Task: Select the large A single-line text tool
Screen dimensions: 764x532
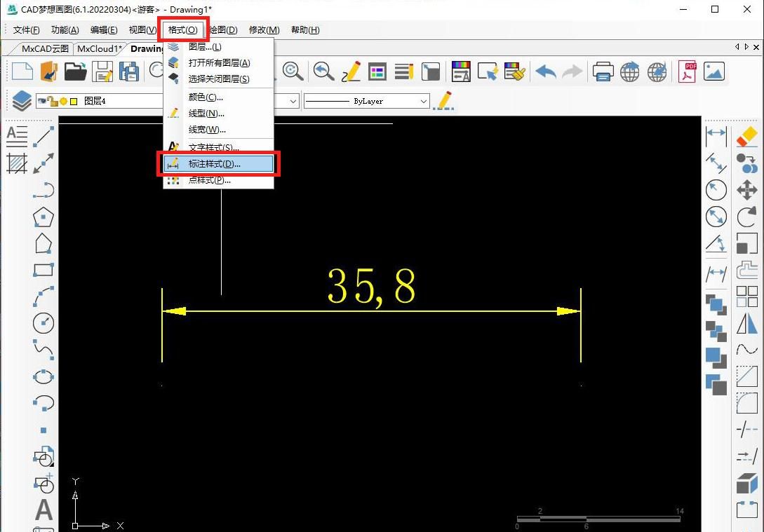Action: (44, 510)
